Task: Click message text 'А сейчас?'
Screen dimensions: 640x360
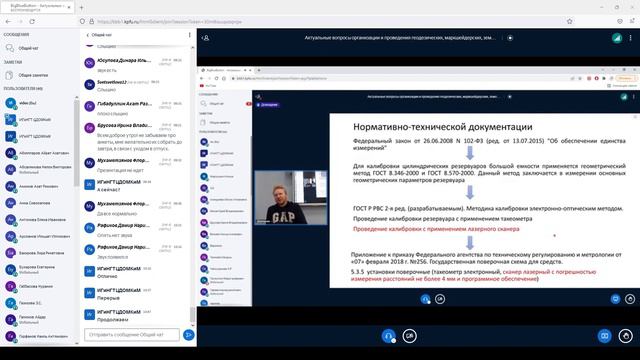Action: pyautogui.click(x=108, y=190)
